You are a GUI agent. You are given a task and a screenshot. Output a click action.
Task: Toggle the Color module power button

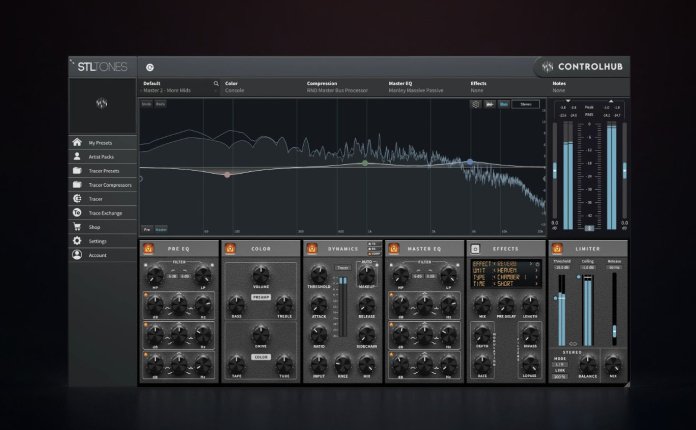pyautogui.click(x=230, y=249)
